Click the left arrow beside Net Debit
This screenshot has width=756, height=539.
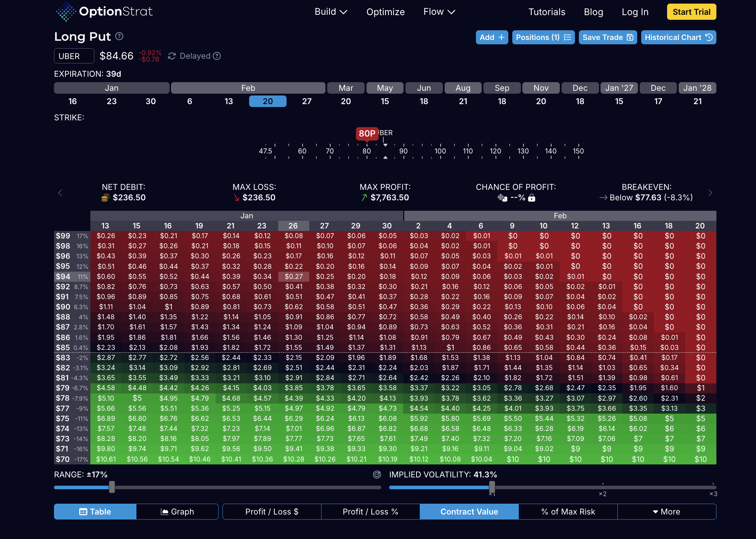coord(60,193)
